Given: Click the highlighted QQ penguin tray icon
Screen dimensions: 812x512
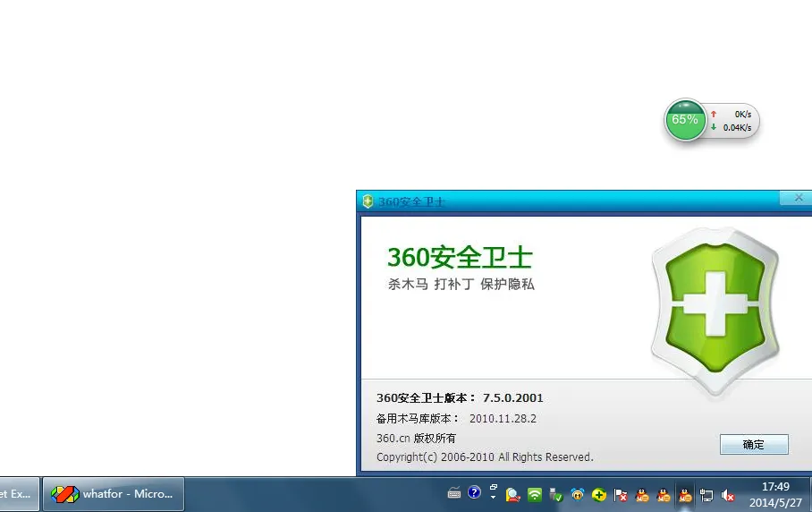Looking at the screenshot, I should click(x=685, y=495).
